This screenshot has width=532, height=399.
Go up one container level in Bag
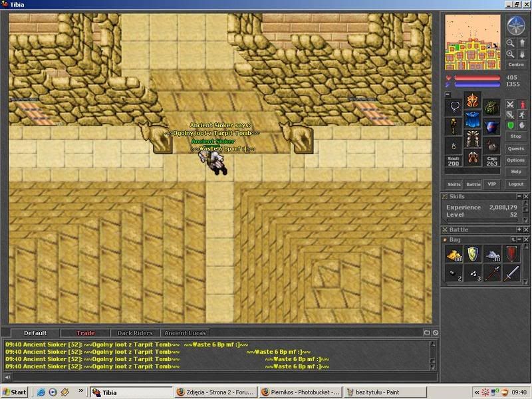(x=513, y=239)
